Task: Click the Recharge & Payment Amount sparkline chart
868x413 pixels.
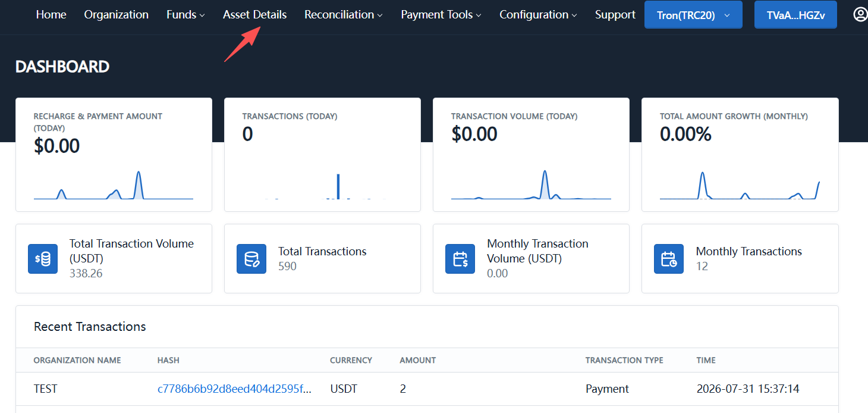Action: (114, 185)
